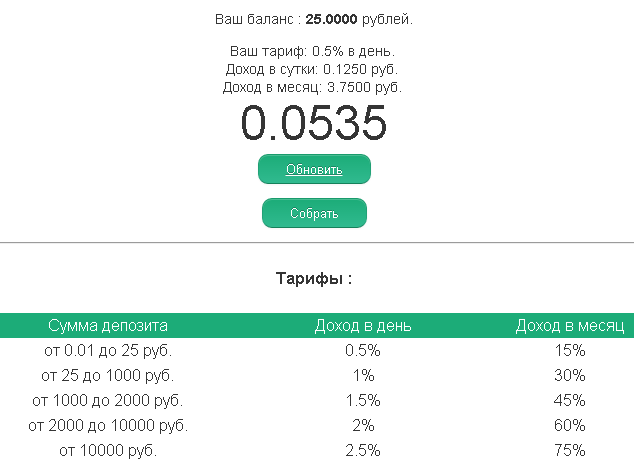This screenshot has width=634, height=471.
Task: Click the Сумма депозита column header
Action: [x=108, y=326]
